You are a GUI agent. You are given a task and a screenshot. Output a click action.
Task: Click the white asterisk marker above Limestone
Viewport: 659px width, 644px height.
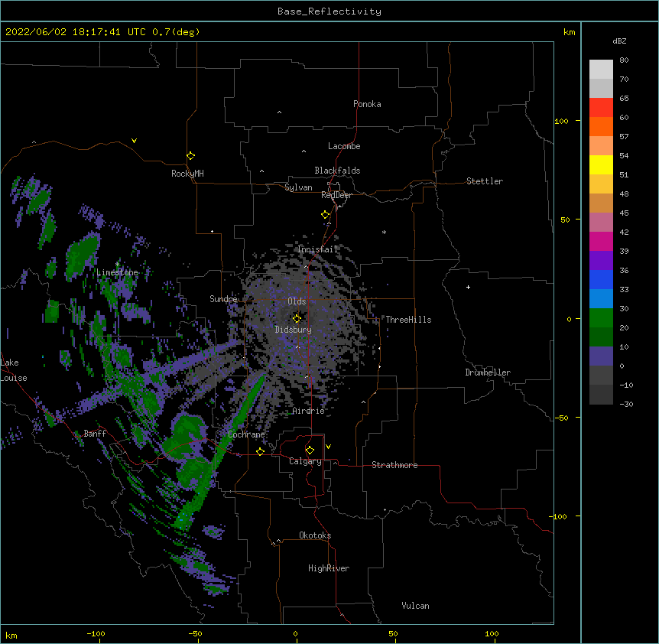pos(117,264)
